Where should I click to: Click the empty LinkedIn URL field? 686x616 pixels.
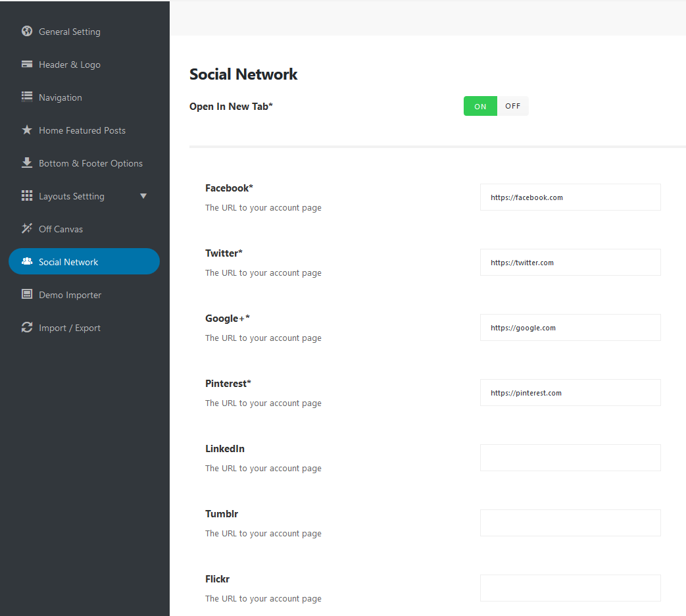pyautogui.click(x=570, y=458)
